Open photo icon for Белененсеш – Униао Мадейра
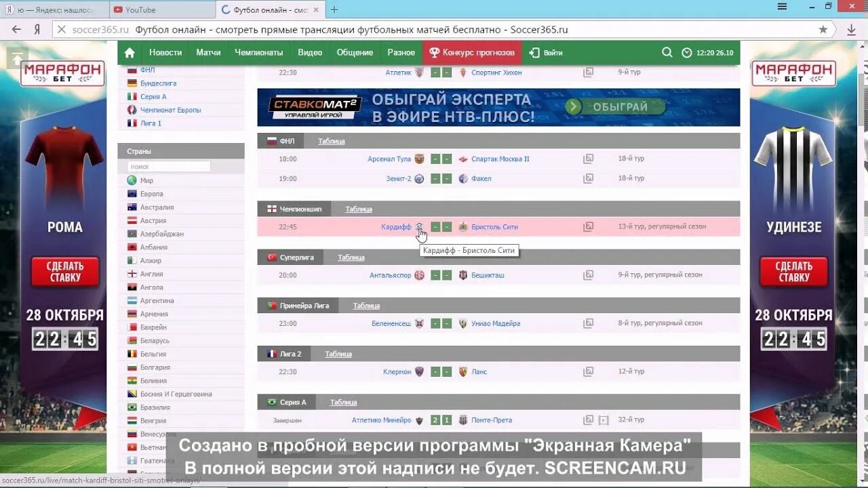Screen dimensions: 868x488 (x=589, y=323)
